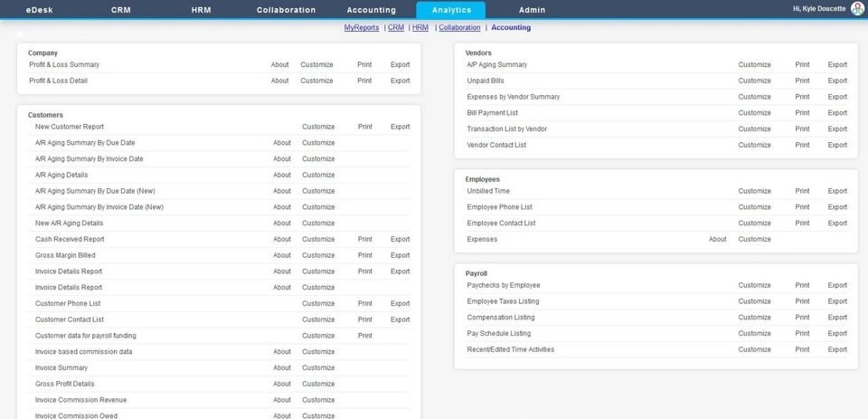
Task: Open the Unbilled Time report
Action: pyautogui.click(x=488, y=191)
